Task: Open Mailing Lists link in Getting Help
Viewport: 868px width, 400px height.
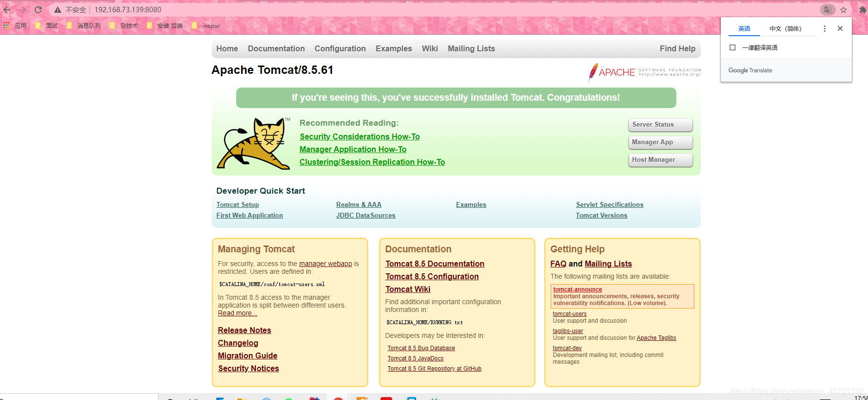Action: tap(608, 264)
